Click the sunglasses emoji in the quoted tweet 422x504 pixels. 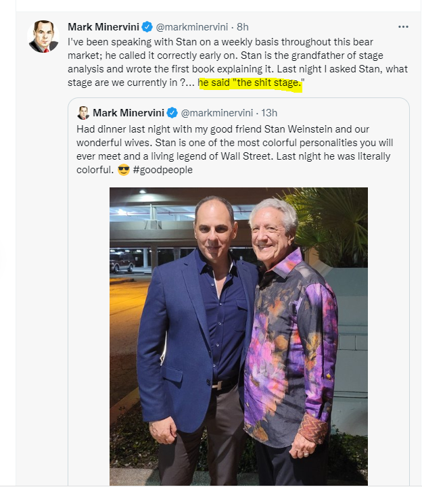point(123,170)
